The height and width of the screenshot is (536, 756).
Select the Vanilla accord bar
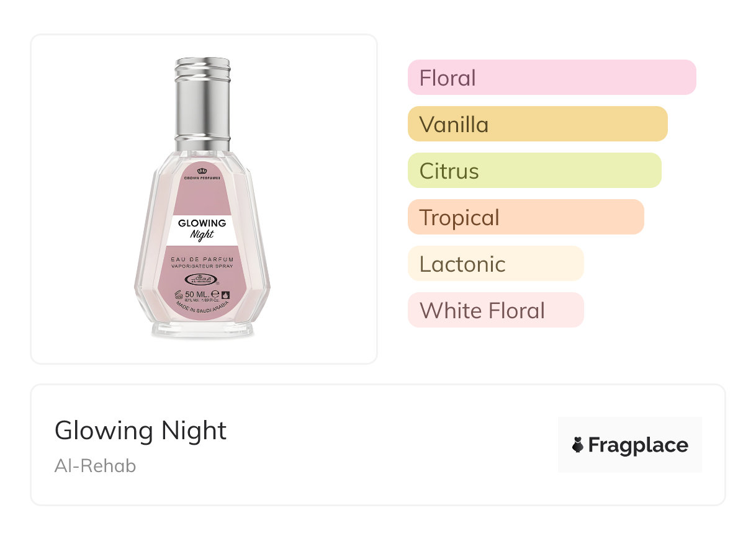point(538,124)
